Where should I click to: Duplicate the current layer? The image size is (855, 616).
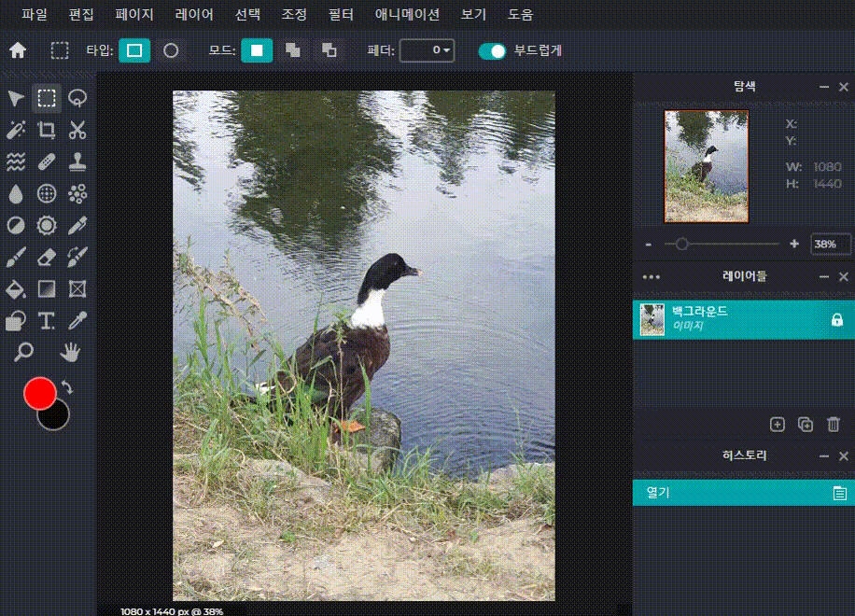click(806, 424)
